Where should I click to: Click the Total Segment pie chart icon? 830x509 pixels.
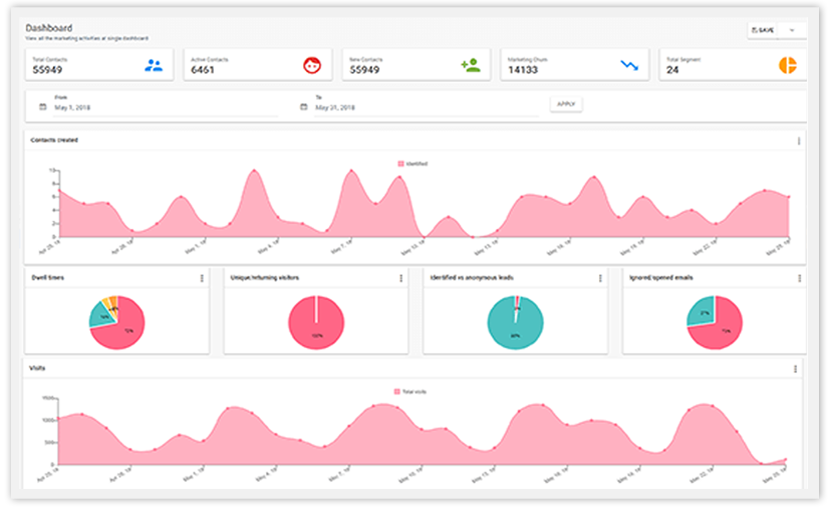tap(788, 65)
